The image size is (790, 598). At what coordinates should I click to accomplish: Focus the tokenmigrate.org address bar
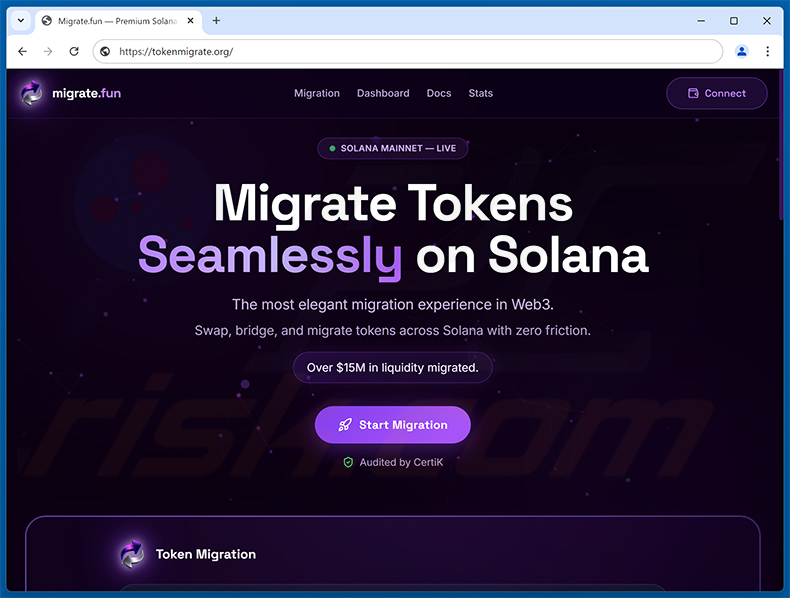click(x=408, y=51)
